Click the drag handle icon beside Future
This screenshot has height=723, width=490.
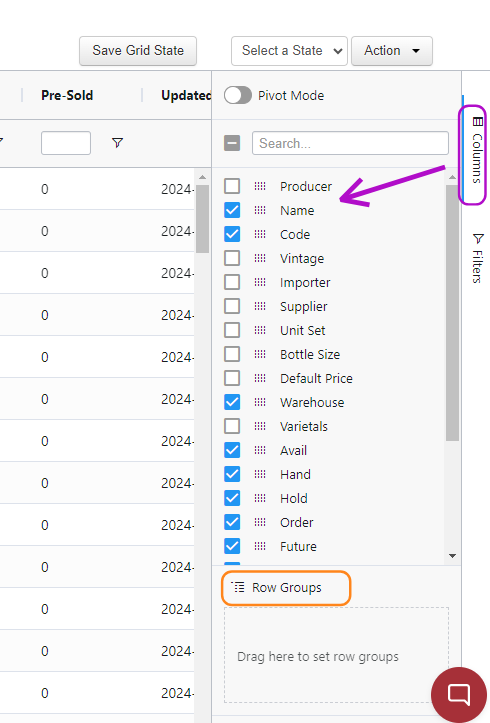[x=260, y=546]
